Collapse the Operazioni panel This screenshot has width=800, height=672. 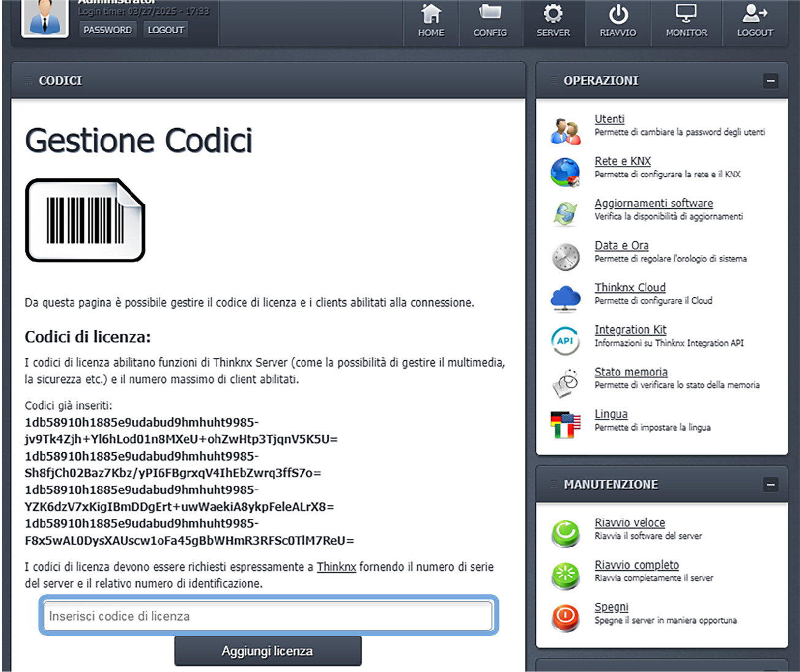point(771,81)
